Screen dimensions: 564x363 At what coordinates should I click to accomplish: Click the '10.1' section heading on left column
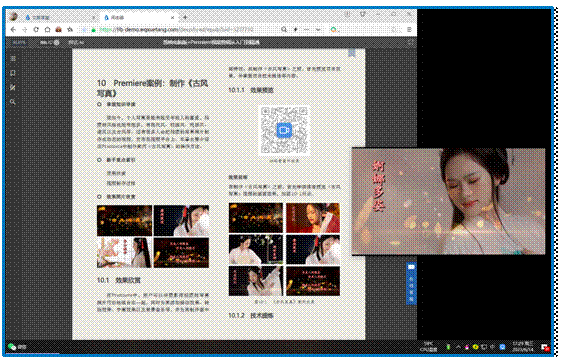click(x=119, y=280)
